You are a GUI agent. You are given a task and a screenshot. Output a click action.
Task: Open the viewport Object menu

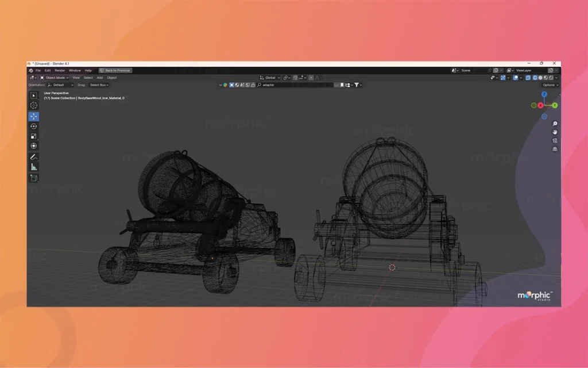[x=112, y=78]
